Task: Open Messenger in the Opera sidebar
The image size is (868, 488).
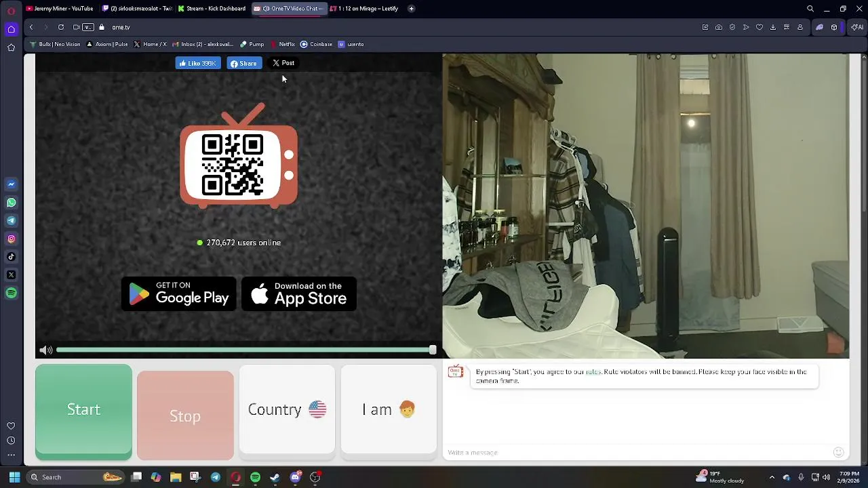Action: click(x=11, y=184)
